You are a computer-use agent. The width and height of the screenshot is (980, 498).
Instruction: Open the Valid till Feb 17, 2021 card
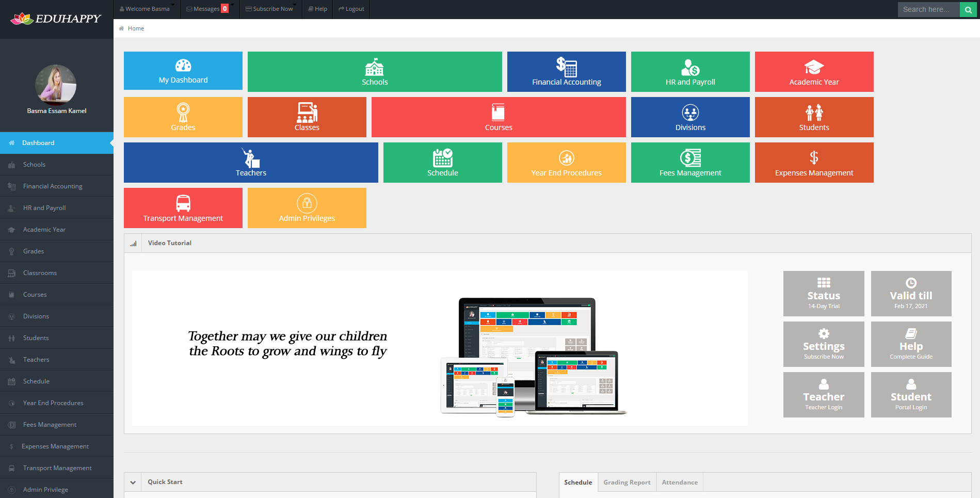pos(911,294)
